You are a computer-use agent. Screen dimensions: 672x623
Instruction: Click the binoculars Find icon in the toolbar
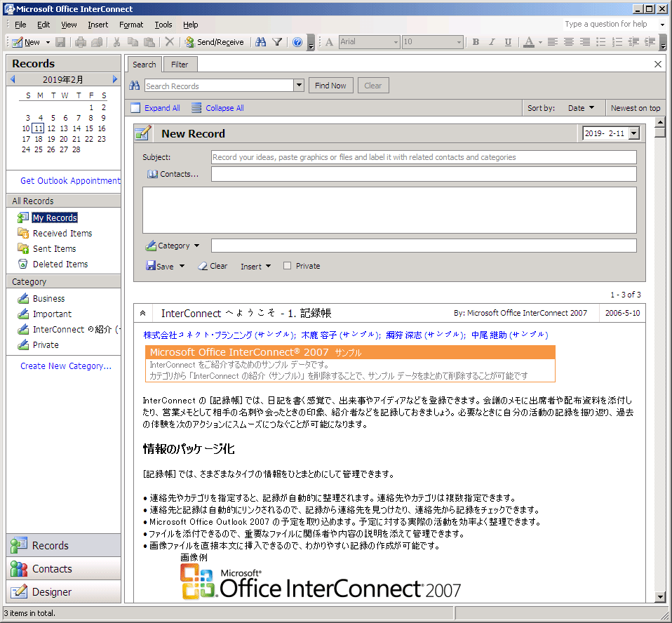(260, 42)
